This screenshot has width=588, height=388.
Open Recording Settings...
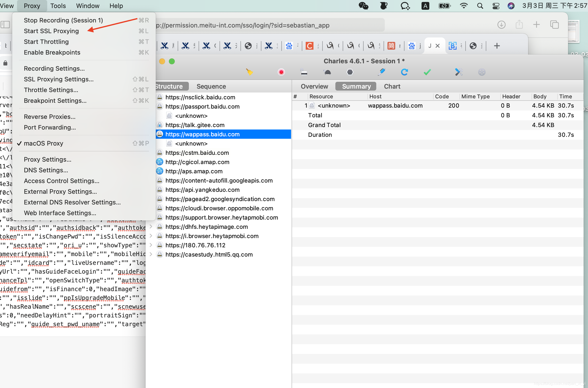84,69
